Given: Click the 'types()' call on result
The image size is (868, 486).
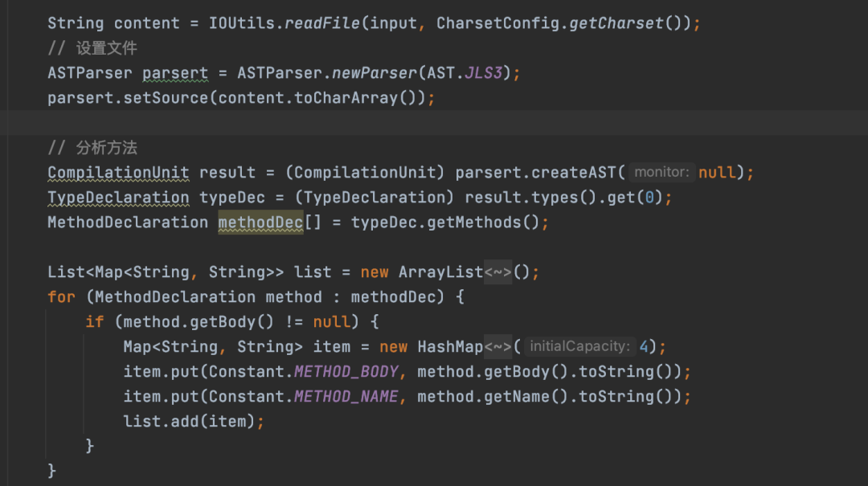Looking at the screenshot, I should [x=564, y=198].
